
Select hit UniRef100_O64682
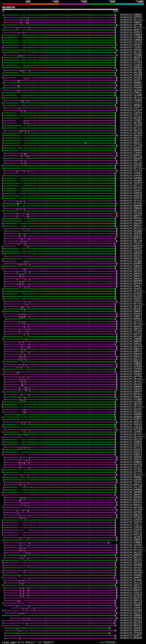131,628
